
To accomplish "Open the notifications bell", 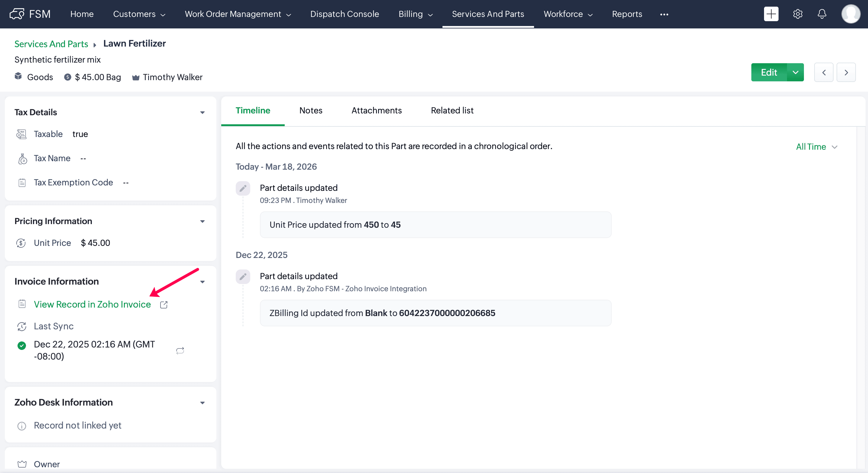I will (x=822, y=14).
